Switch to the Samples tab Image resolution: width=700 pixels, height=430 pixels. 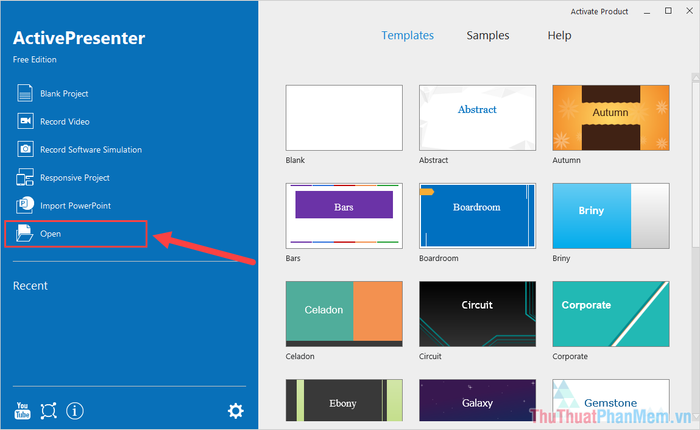coord(488,35)
